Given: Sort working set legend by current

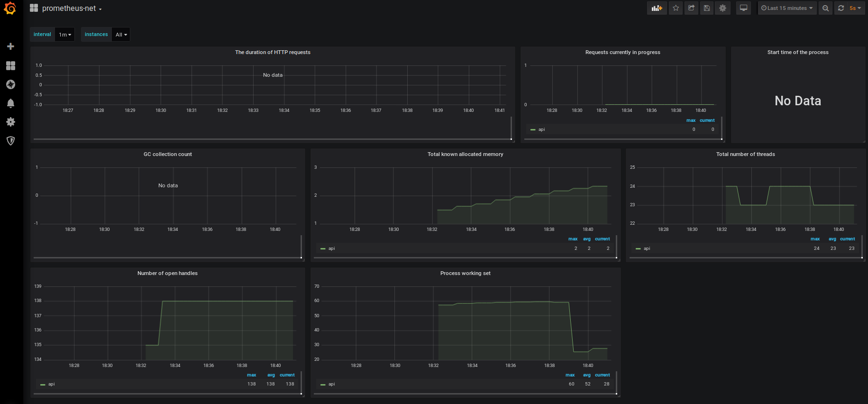Looking at the screenshot, I should (602, 375).
